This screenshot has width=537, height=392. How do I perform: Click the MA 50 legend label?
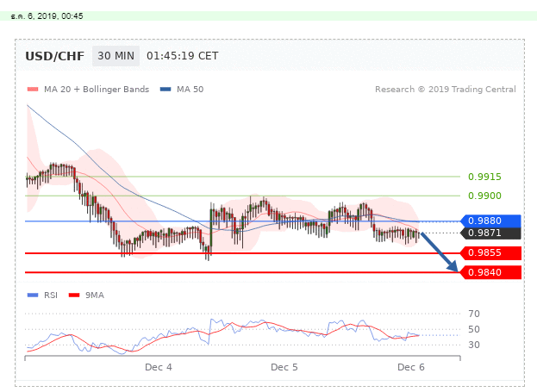(x=190, y=90)
